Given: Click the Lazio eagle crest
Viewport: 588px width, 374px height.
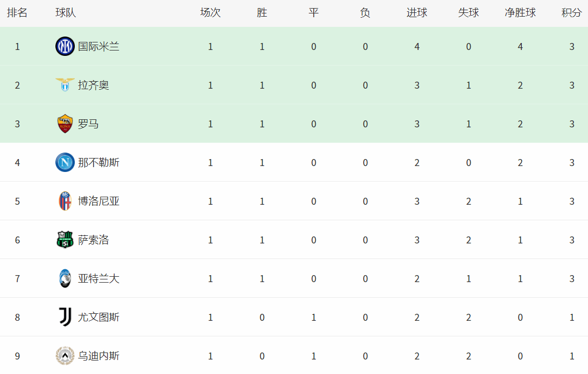Looking at the screenshot, I should tap(65, 85).
